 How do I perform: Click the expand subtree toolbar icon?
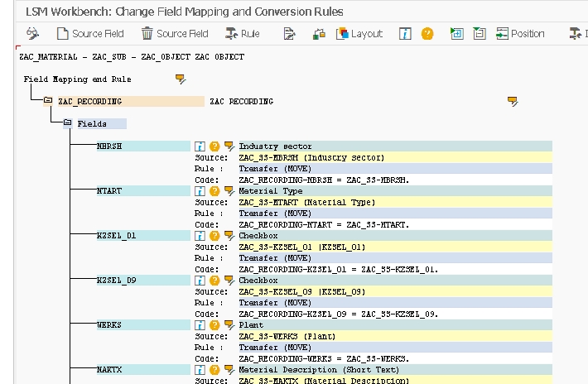(457, 34)
